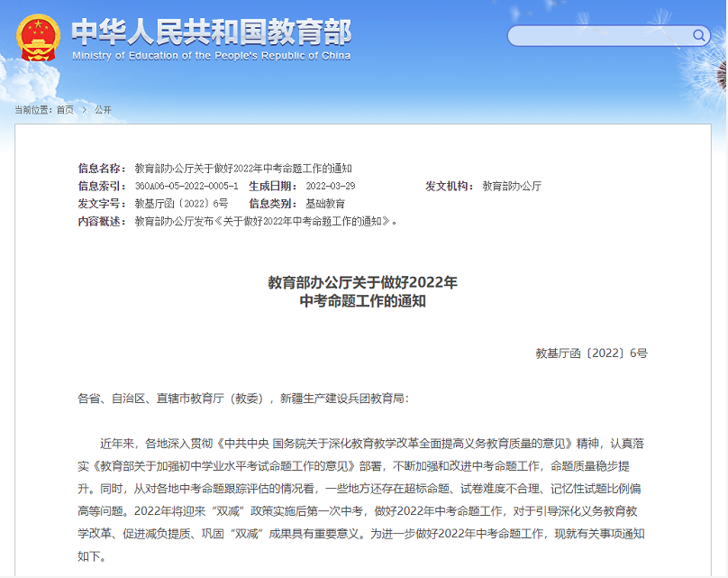
Task: Click the index number 360A06-05-2022-0005-1
Action: 187,186
